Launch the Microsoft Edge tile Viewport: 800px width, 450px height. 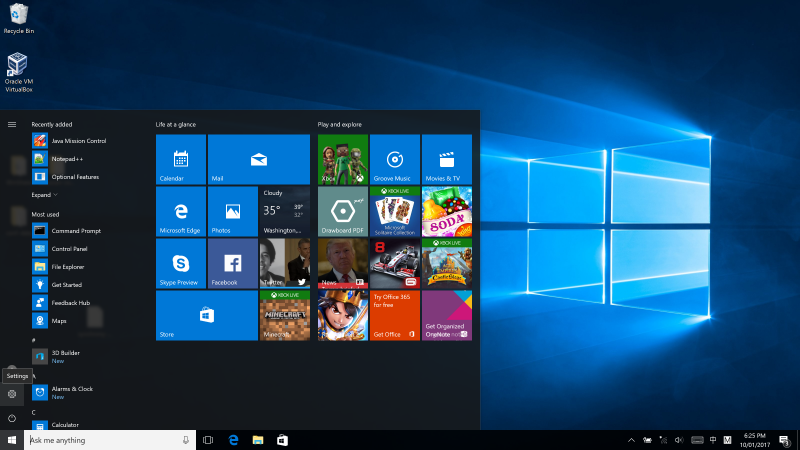point(181,211)
